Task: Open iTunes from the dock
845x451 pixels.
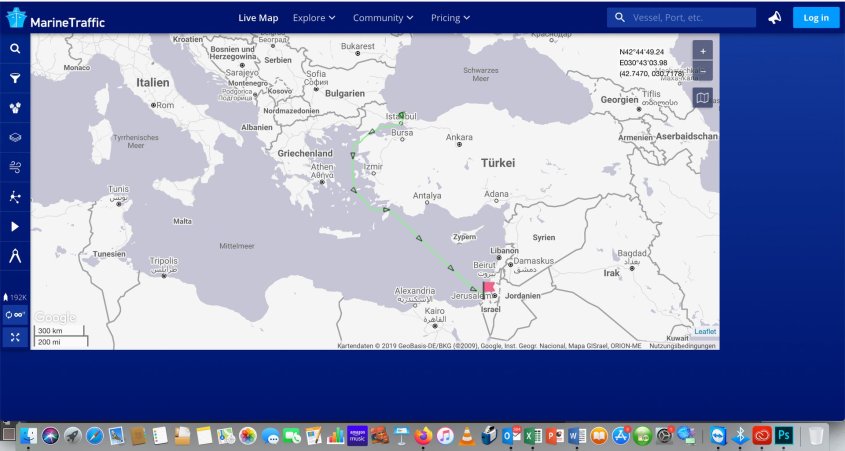Action: (445, 435)
